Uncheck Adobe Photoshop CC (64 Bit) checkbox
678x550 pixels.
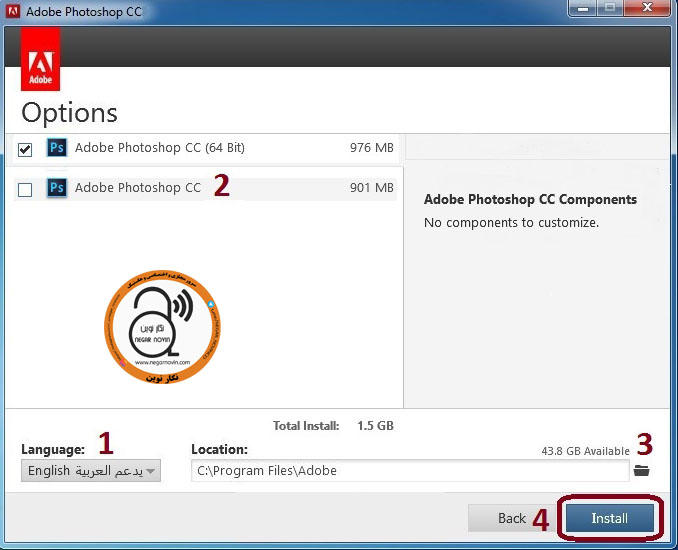click(25, 150)
